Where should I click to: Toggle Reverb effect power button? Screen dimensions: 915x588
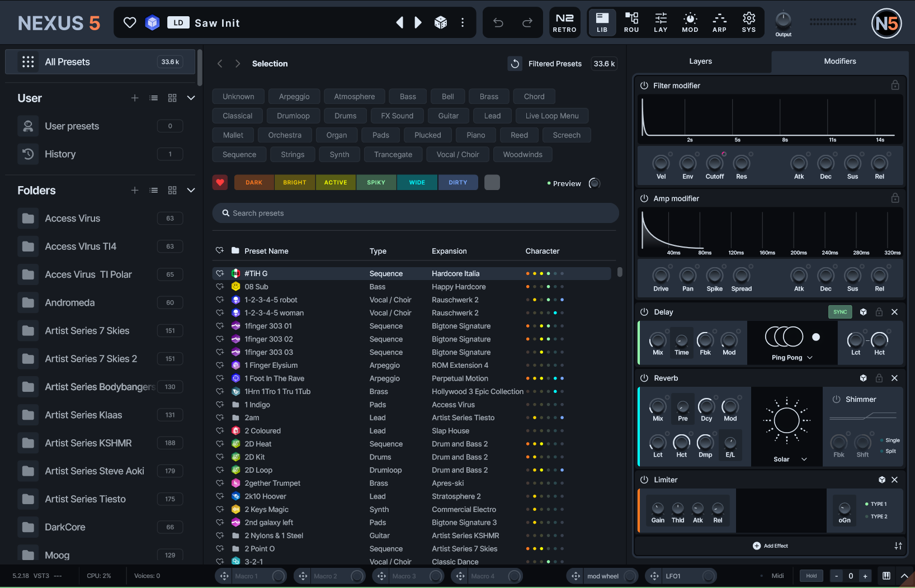[x=644, y=378]
